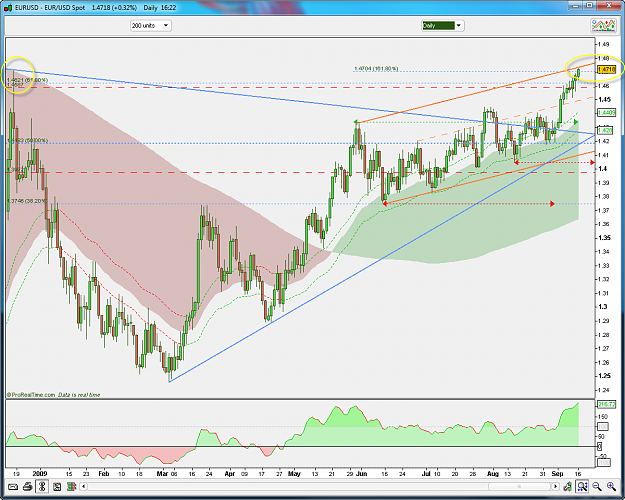This screenshot has height=500, width=625.
Task: Open the indicators and trading systems icon
Action: 603,26
